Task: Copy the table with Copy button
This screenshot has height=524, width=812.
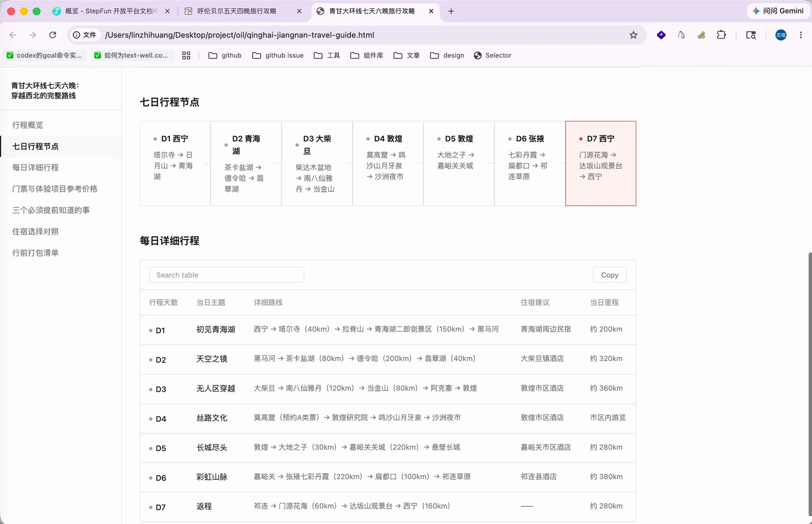Action: pos(610,275)
